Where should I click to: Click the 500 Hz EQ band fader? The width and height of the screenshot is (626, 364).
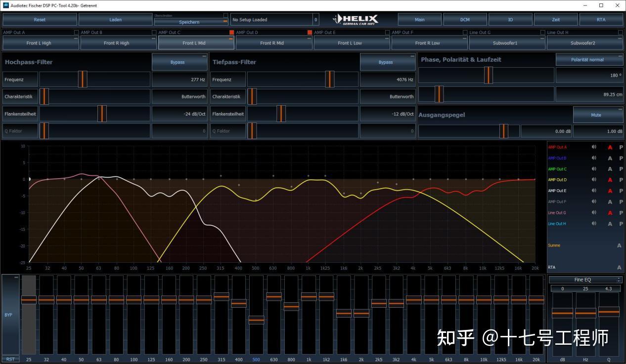256,320
